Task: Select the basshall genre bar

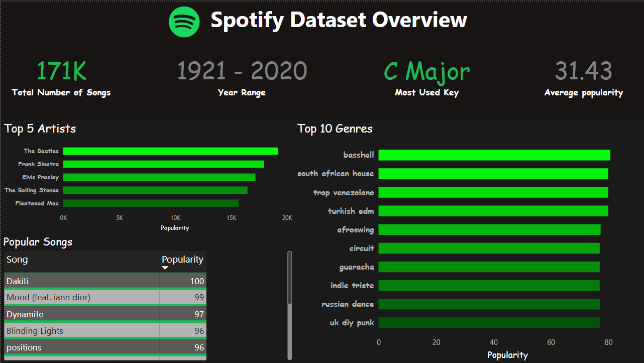Action: [494, 155]
